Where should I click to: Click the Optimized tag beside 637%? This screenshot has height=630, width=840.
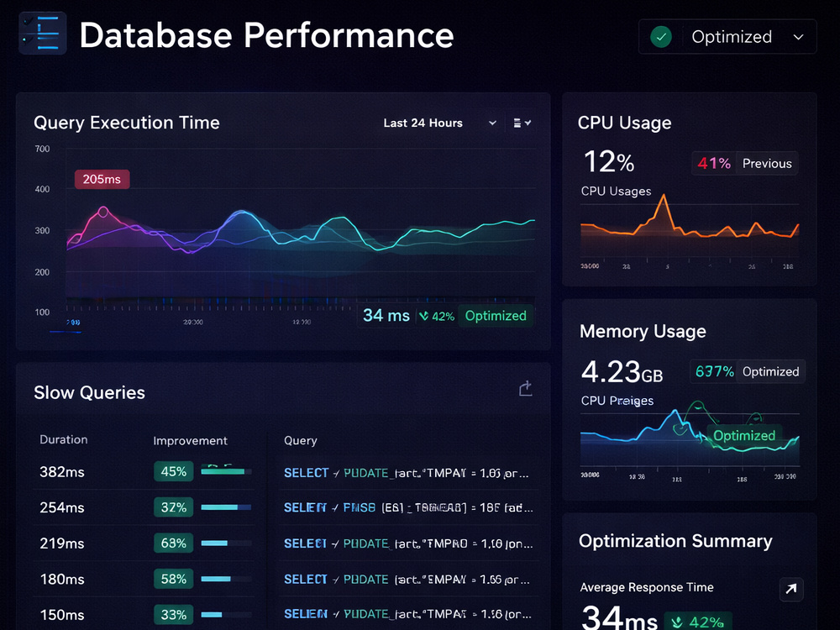coord(770,372)
